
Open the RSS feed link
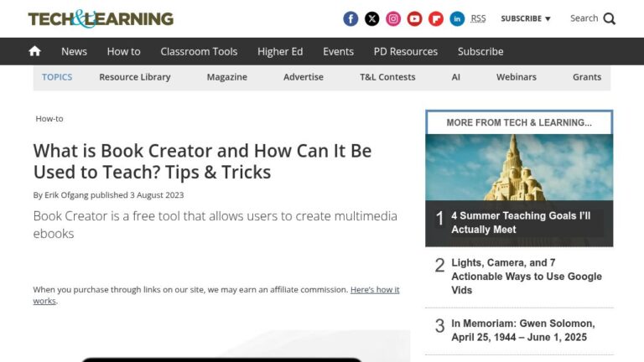point(478,19)
